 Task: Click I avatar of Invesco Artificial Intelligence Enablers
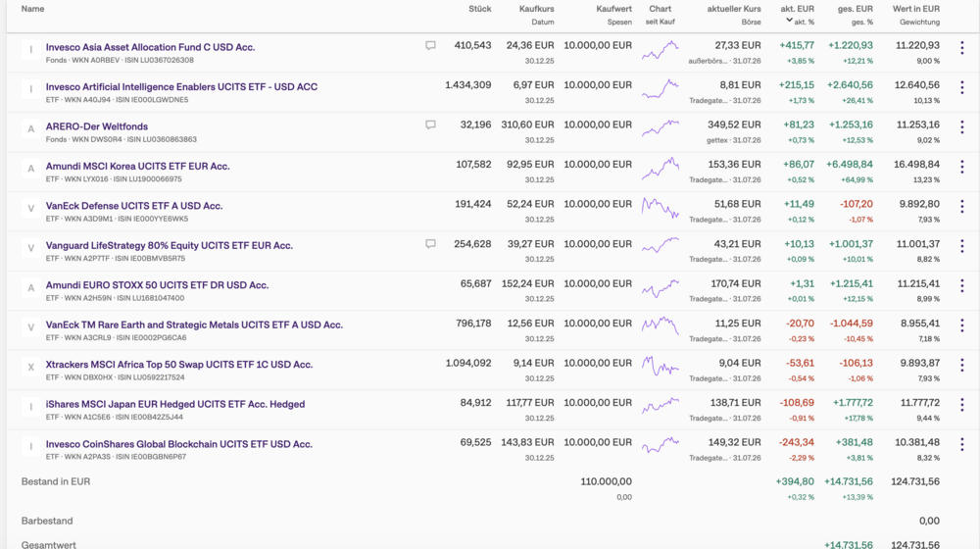[30, 89]
